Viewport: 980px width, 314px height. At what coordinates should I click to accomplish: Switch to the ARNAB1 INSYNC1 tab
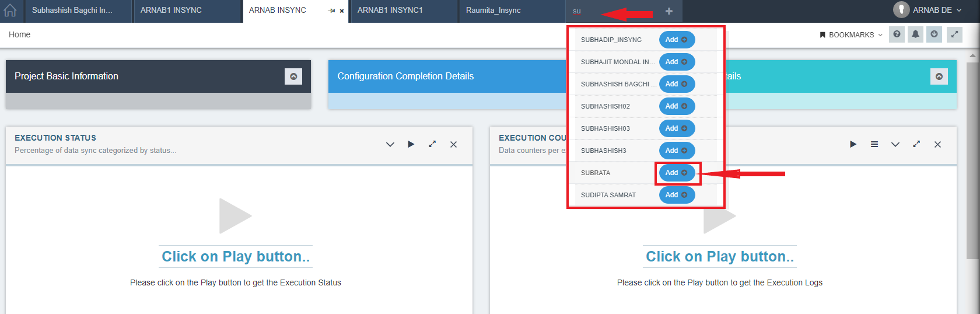pyautogui.click(x=390, y=11)
